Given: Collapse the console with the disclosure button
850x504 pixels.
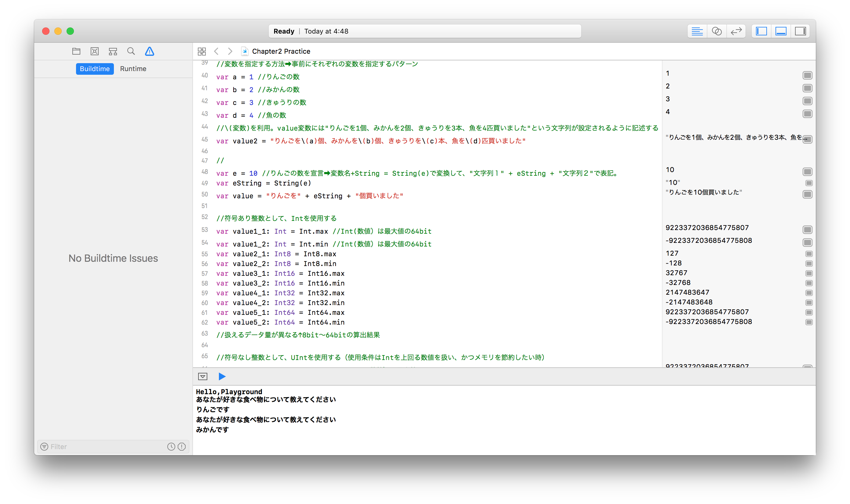Looking at the screenshot, I should 202,376.
